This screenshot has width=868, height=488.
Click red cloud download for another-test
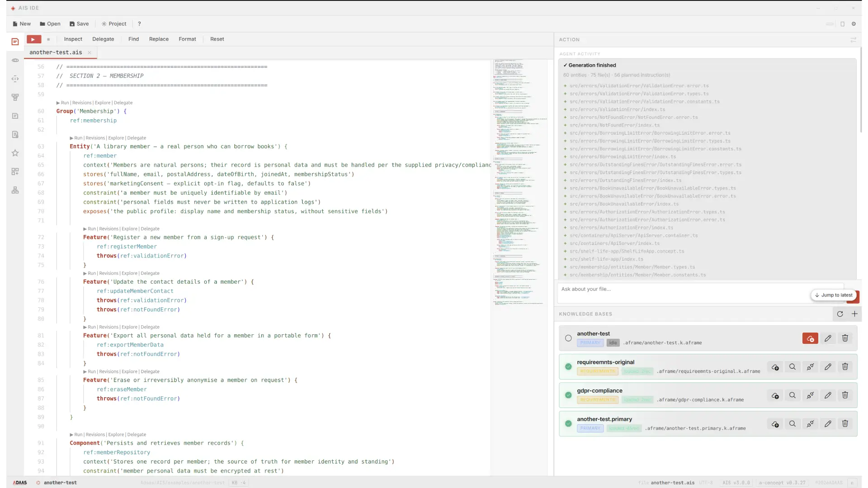(810, 338)
